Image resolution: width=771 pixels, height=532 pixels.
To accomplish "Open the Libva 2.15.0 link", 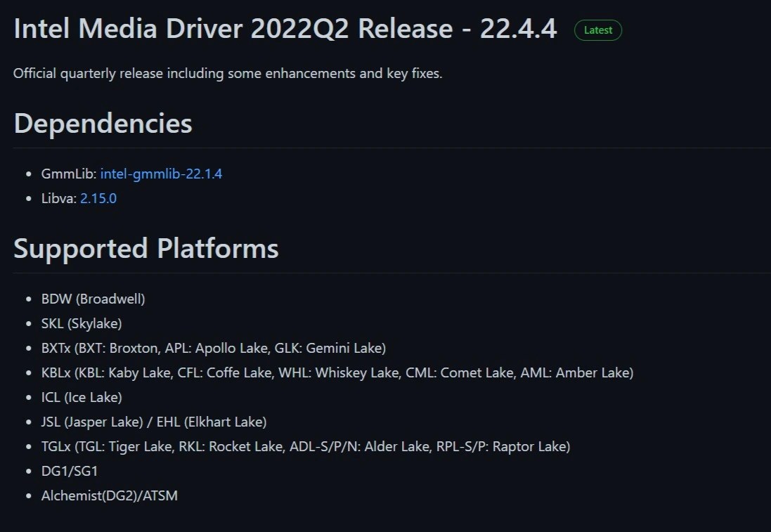I will [98, 199].
